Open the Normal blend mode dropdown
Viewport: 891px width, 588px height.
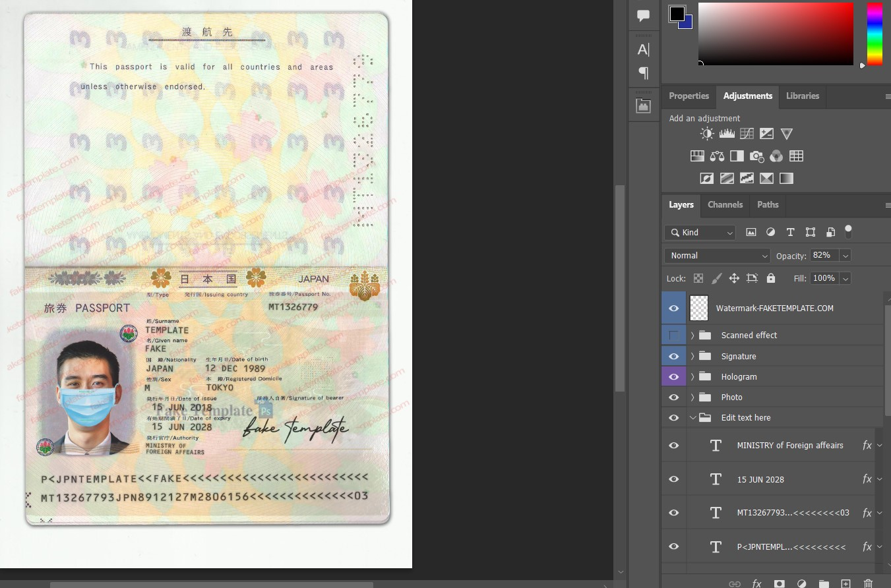coord(716,255)
